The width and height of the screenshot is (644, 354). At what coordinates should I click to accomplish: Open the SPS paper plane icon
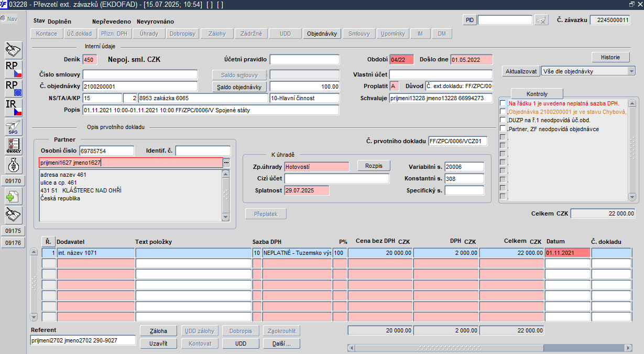pos(14,127)
